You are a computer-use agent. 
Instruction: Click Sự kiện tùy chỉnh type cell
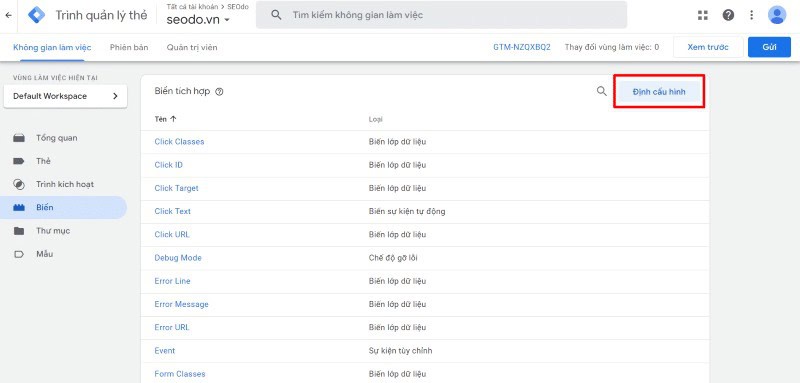[x=401, y=351]
